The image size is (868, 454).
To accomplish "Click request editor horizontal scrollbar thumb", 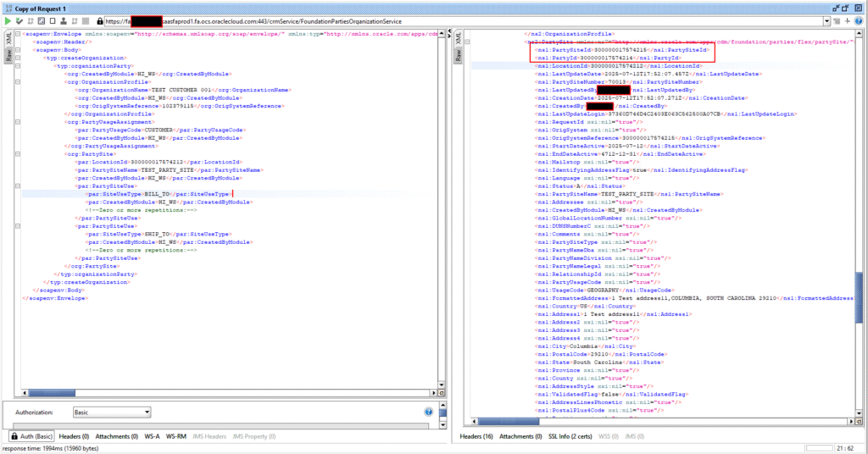I will (x=52, y=393).
